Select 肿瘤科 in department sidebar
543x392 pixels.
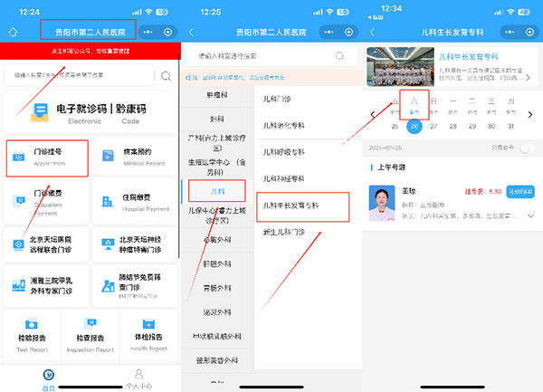pyautogui.click(x=217, y=95)
